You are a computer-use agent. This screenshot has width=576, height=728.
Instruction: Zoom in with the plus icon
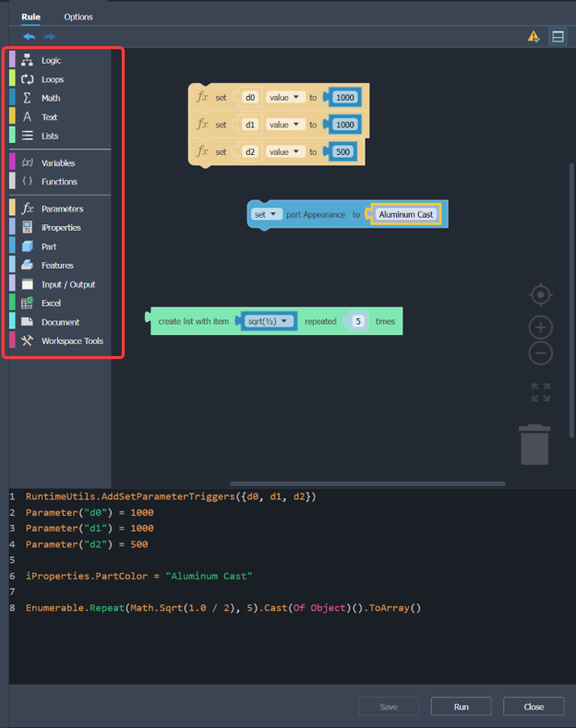tap(541, 328)
